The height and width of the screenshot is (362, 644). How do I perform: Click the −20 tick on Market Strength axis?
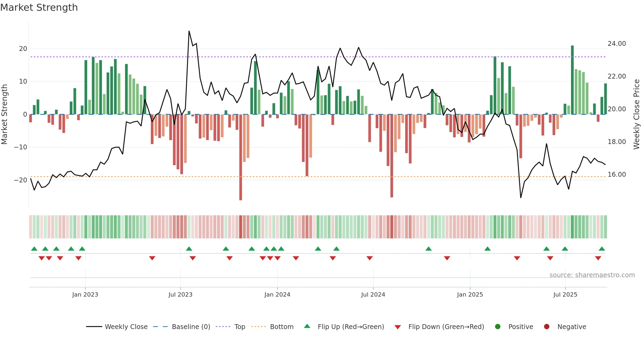pyautogui.click(x=21, y=180)
